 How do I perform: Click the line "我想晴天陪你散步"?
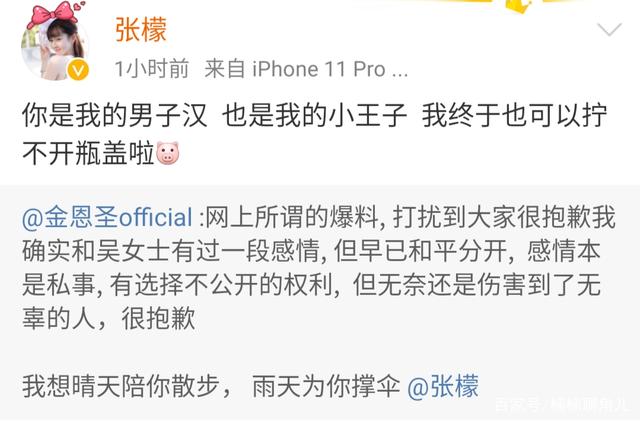coord(121,386)
